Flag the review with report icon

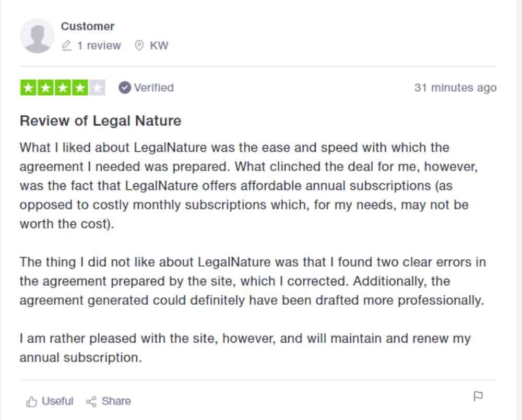pos(478,396)
